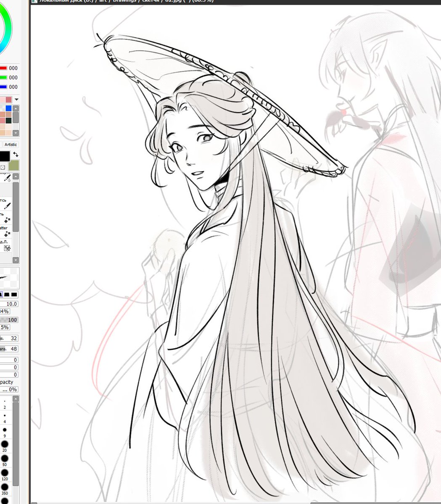Screen dimensions: 441x504
Task: Click the density 100 slider
Action: tap(9, 320)
